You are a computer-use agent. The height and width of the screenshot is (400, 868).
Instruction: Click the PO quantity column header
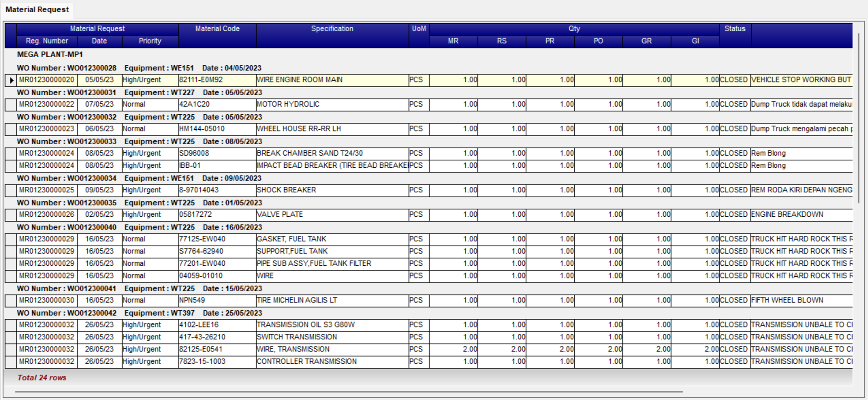click(x=598, y=41)
